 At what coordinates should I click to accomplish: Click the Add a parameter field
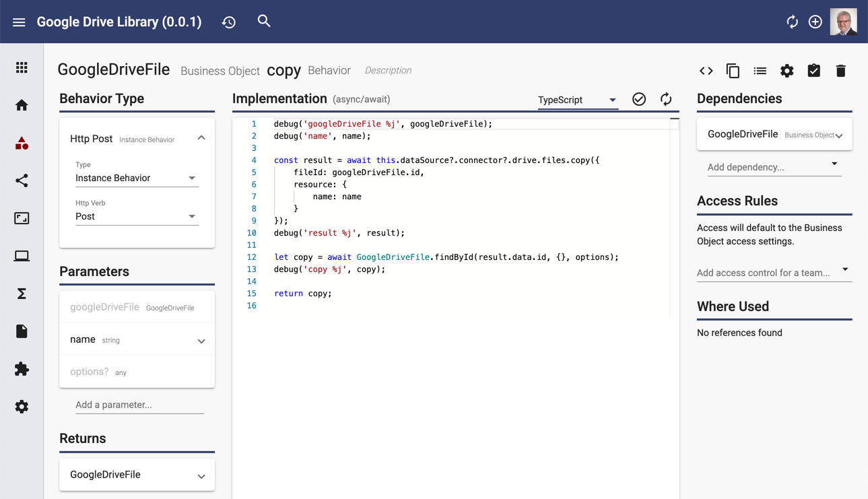(x=139, y=405)
